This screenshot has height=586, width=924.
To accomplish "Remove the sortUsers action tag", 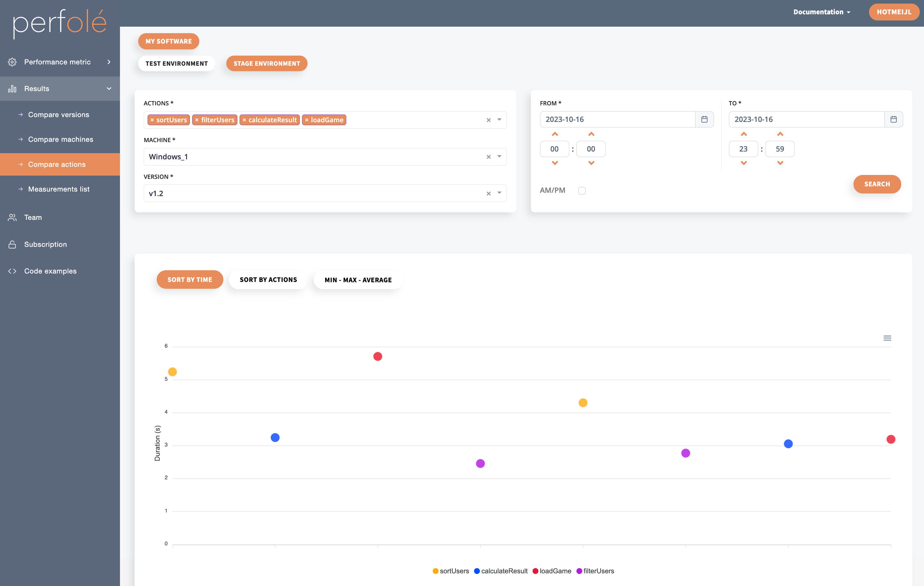I will [152, 120].
